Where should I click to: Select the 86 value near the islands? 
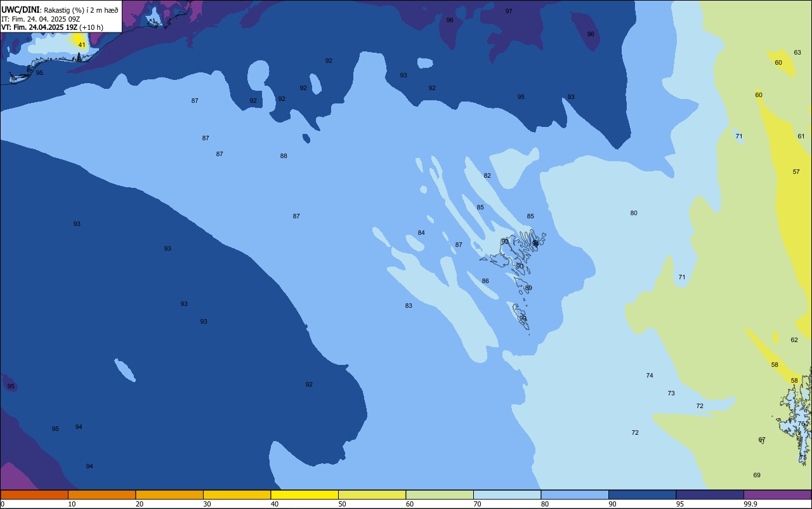click(x=485, y=281)
